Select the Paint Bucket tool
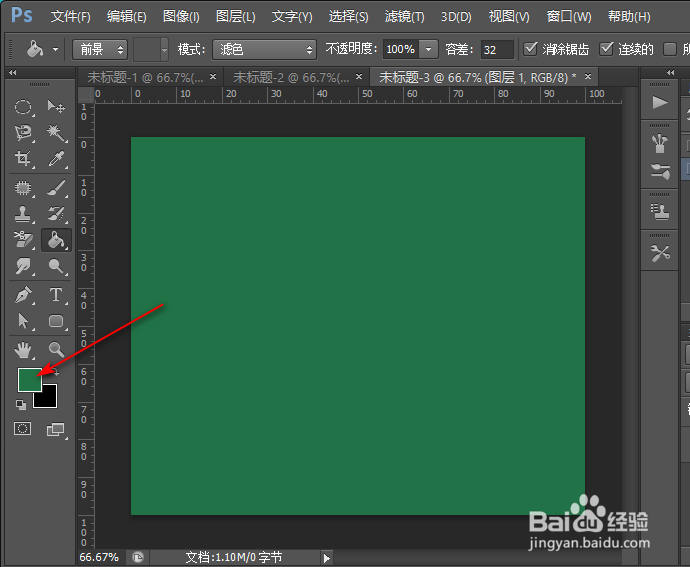 coord(56,240)
